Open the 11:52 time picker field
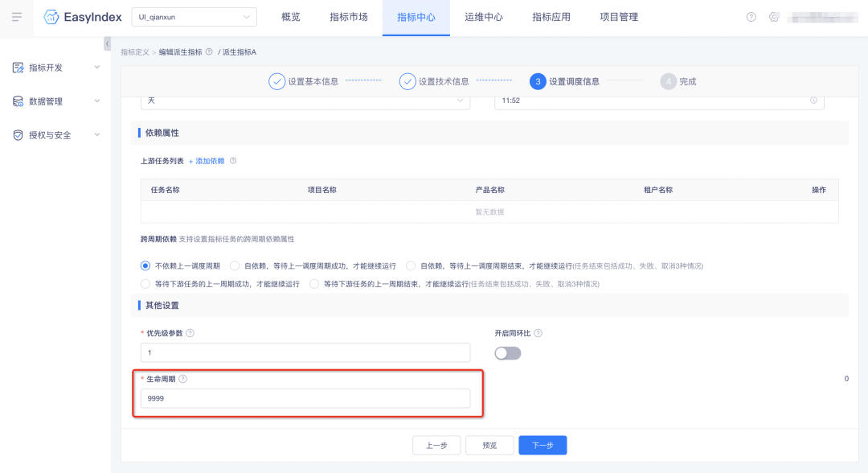Image resolution: width=868 pixels, height=473 pixels. tap(659, 101)
